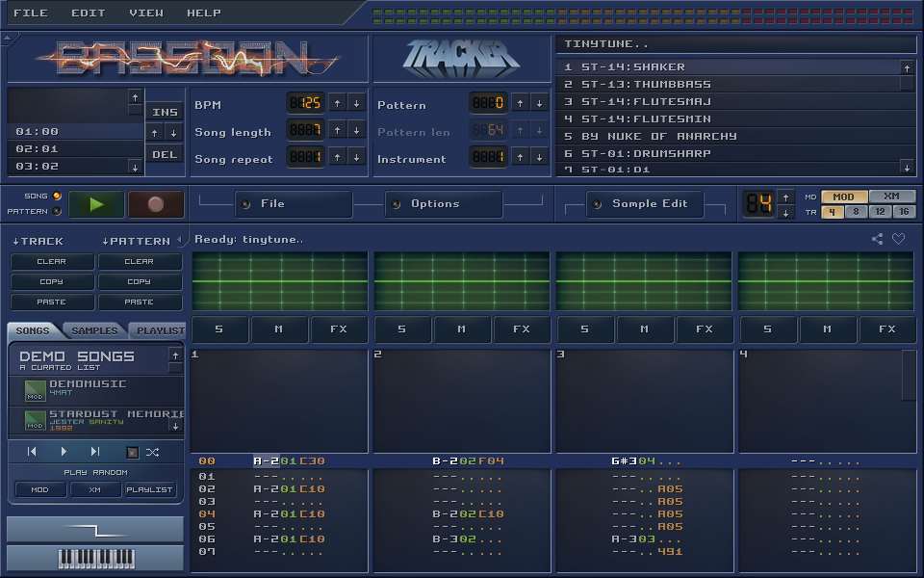Solo track 1 with S button

pos(219,329)
